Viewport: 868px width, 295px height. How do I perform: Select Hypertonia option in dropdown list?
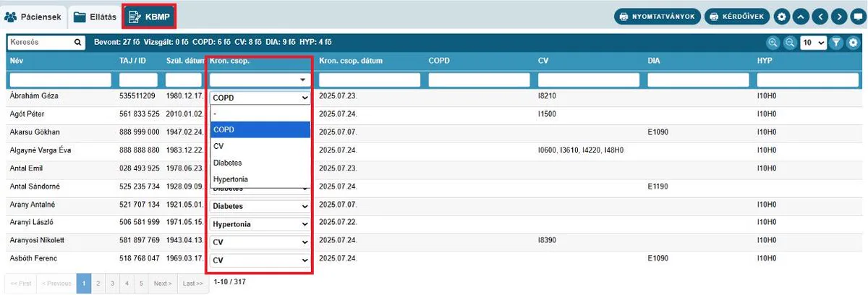[x=260, y=179]
